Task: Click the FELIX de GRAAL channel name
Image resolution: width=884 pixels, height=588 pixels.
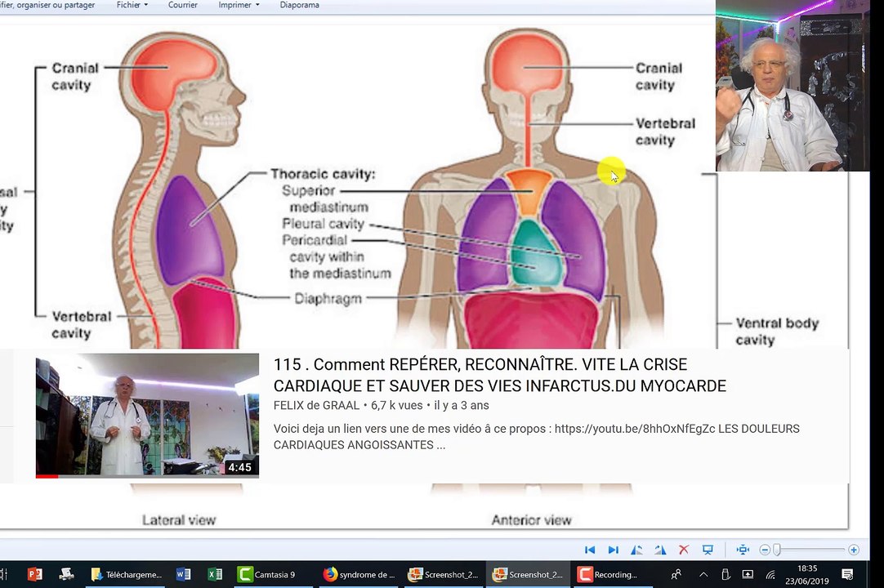Action: tap(316, 405)
